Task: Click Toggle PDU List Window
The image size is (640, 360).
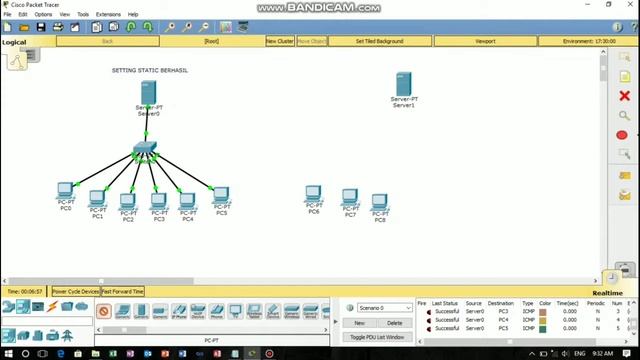Action: tap(377, 337)
